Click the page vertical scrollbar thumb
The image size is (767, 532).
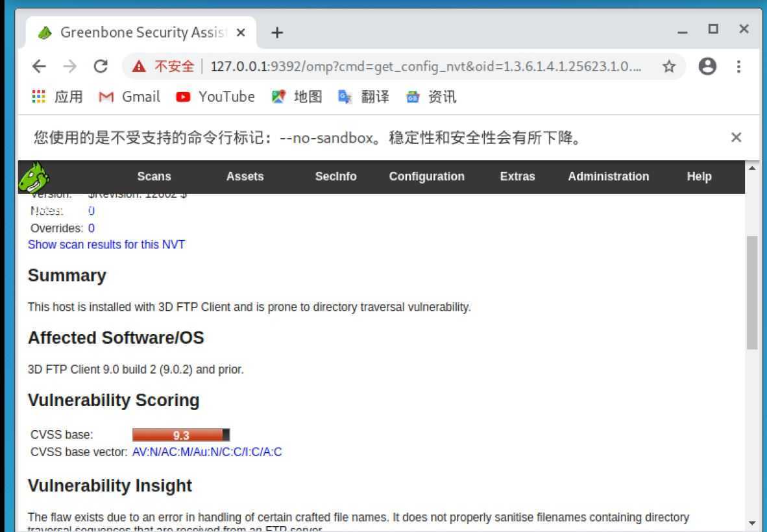tap(752, 293)
